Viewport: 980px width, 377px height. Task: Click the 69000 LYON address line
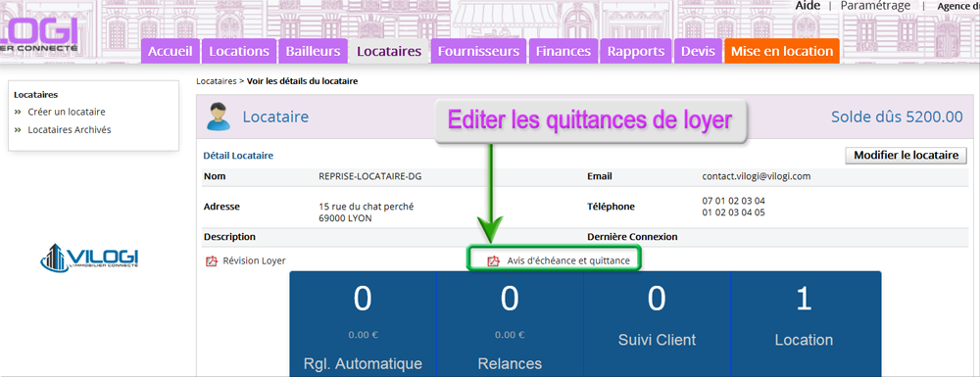[345, 217]
